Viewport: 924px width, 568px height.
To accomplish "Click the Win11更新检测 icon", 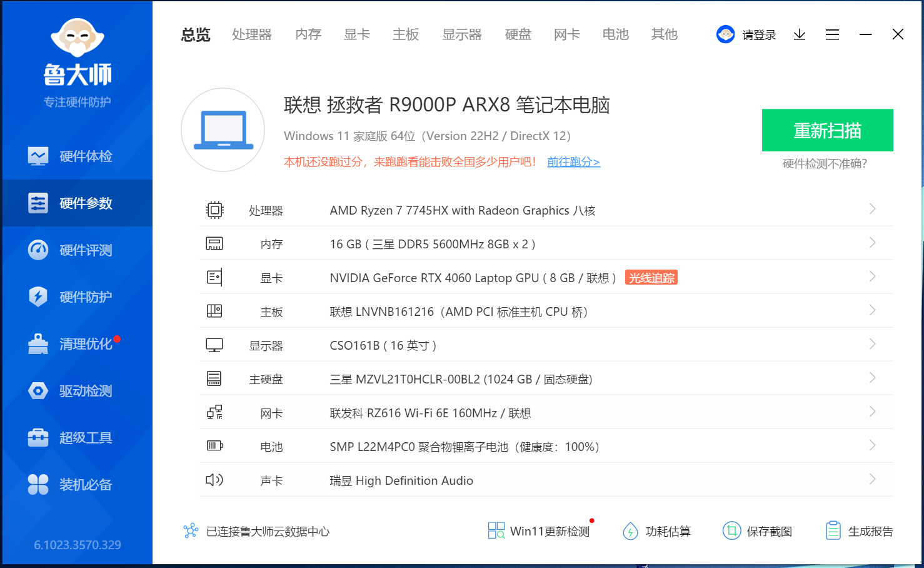I will click(x=496, y=531).
